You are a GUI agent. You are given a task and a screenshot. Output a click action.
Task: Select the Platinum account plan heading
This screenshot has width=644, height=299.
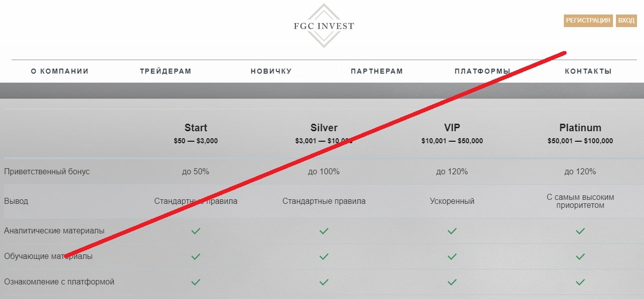coord(580,128)
